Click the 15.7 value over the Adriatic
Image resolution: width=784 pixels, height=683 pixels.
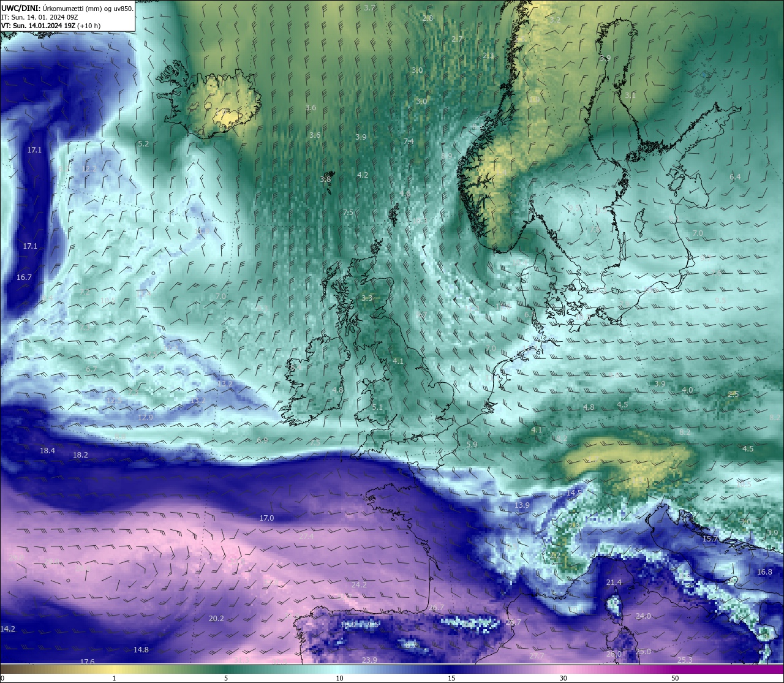[710, 539]
